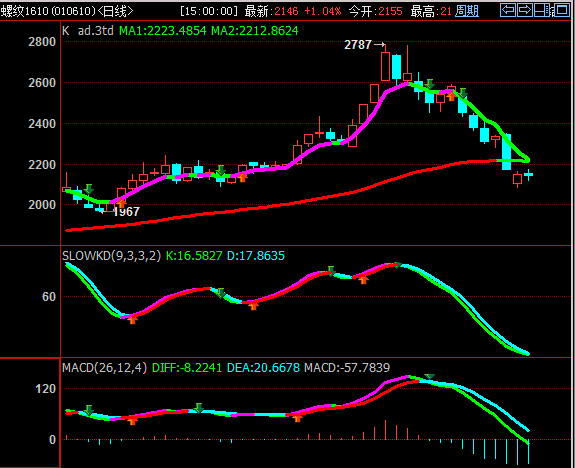The width and height of the screenshot is (575, 468).
Task: Click the first green sell arrow in MACD pane
Action: point(88,410)
